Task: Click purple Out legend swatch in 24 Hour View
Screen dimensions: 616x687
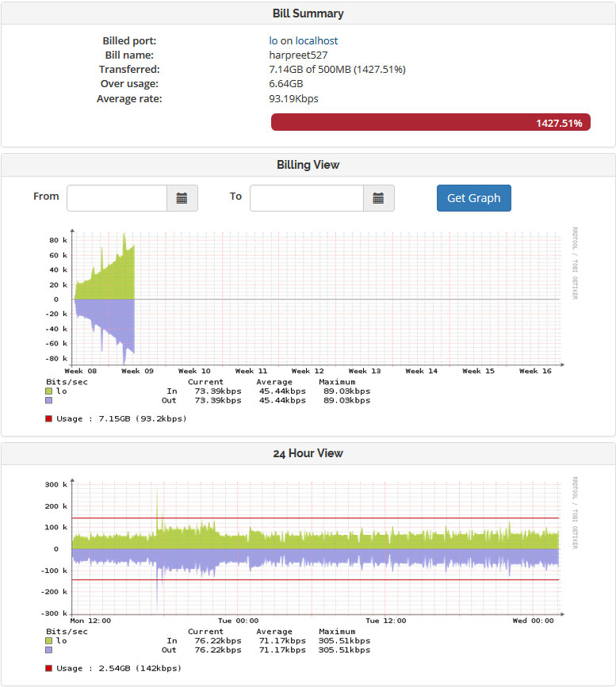Action: (x=49, y=651)
